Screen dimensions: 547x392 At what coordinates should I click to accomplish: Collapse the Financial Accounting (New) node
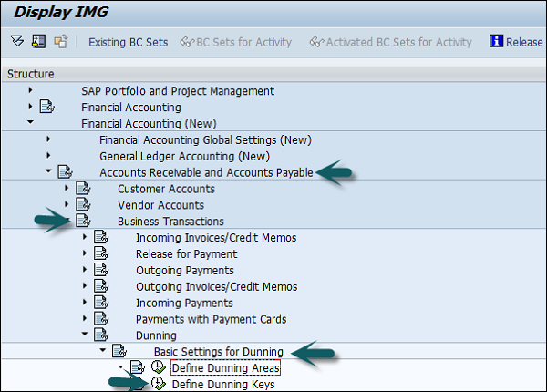click(30, 123)
